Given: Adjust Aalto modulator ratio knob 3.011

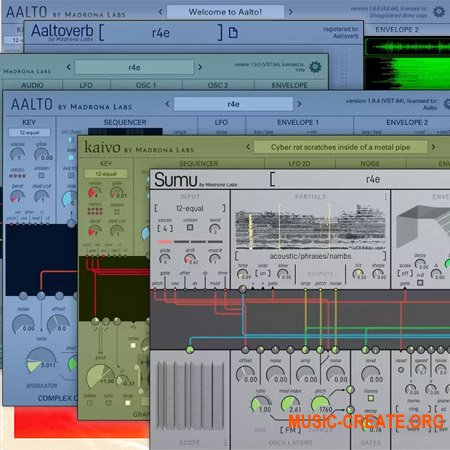Looking at the screenshot, I should coord(40,360).
